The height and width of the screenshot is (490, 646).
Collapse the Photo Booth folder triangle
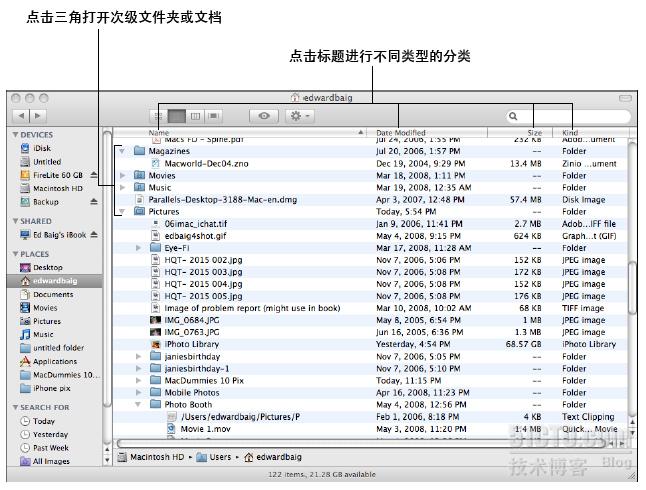[138, 405]
